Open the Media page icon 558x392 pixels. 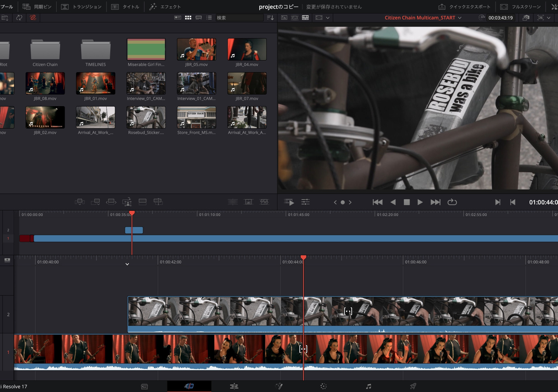pyautogui.click(x=145, y=386)
